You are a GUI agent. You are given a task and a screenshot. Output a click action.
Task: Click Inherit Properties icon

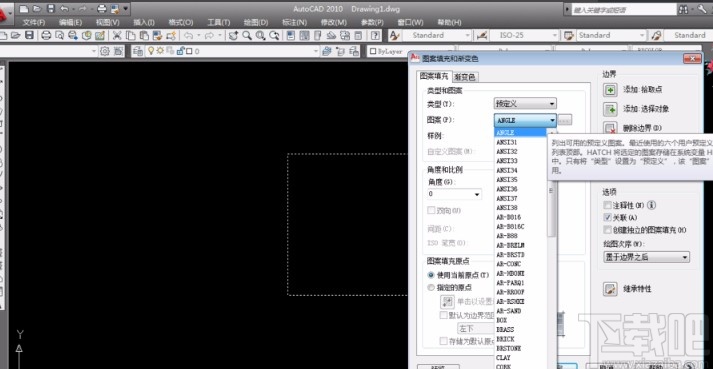click(610, 289)
